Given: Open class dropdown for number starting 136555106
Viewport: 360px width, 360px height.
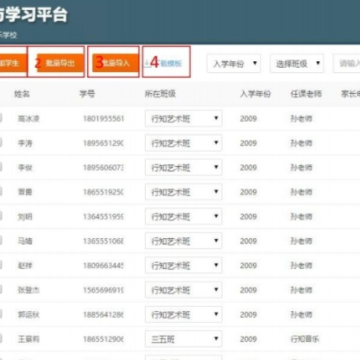Looking at the screenshot, I should [183, 241].
